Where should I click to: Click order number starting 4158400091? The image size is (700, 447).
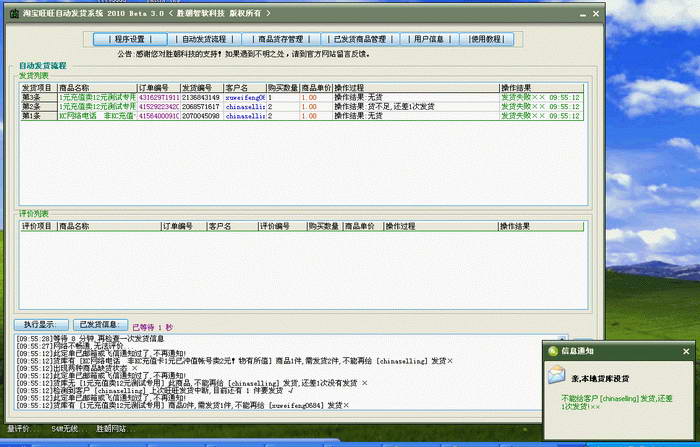(158, 116)
